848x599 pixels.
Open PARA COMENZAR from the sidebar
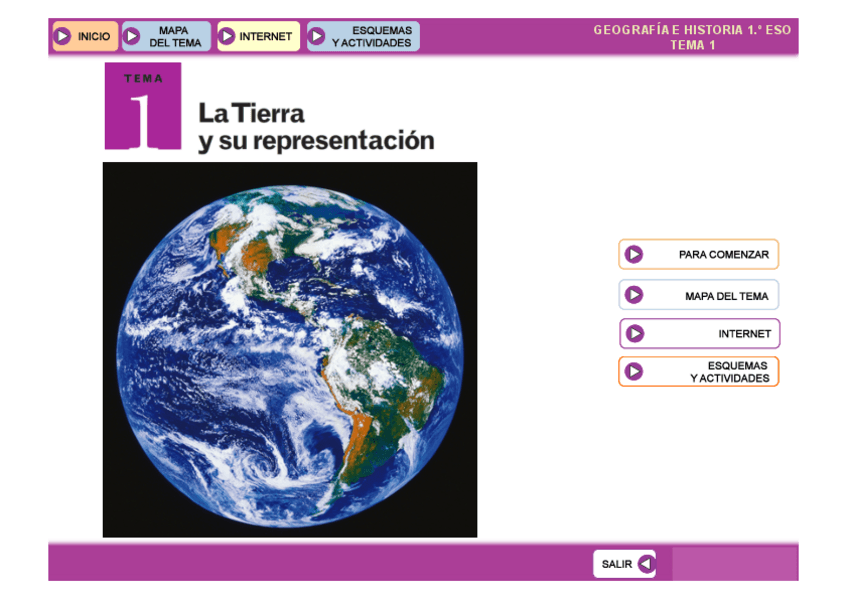click(710, 254)
